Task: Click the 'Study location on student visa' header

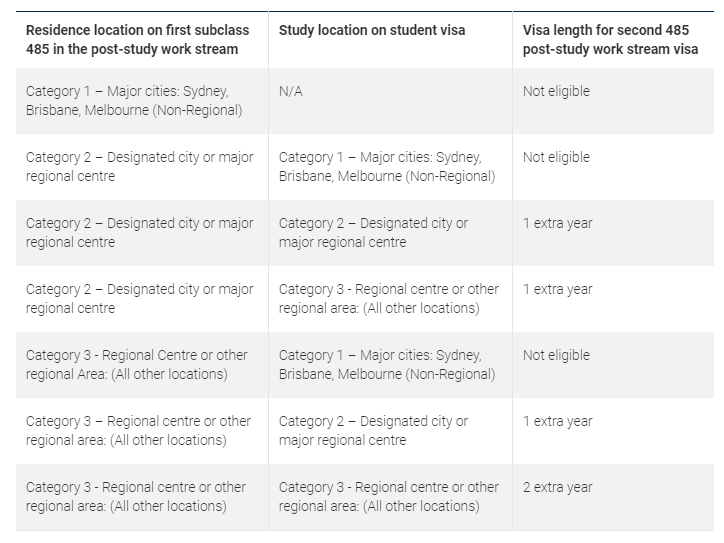Action: 372,30
